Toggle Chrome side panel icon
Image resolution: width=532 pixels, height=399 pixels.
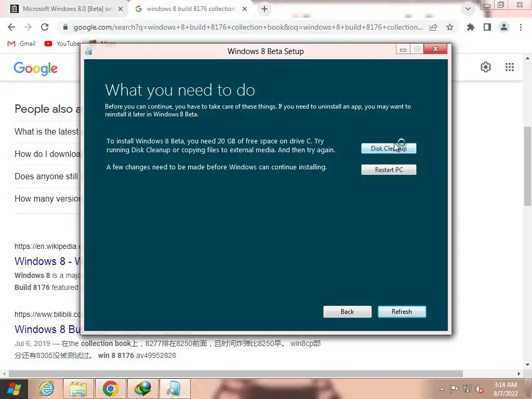tap(487, 27)
